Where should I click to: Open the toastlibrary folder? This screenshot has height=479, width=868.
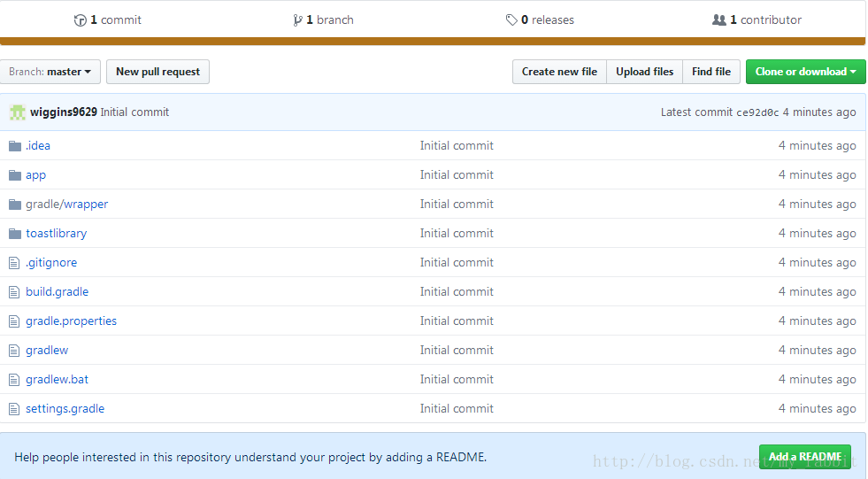point(56,234)
